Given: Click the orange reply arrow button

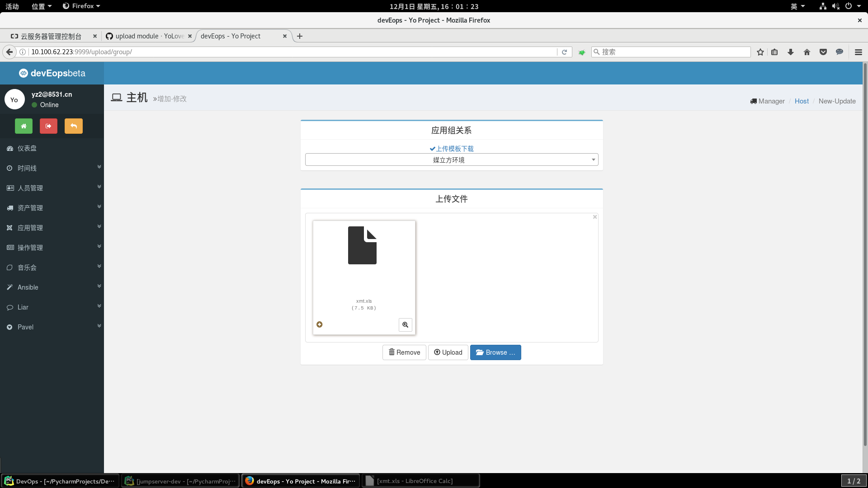Looking at the screenshot, I should click(x=74, y=126).
